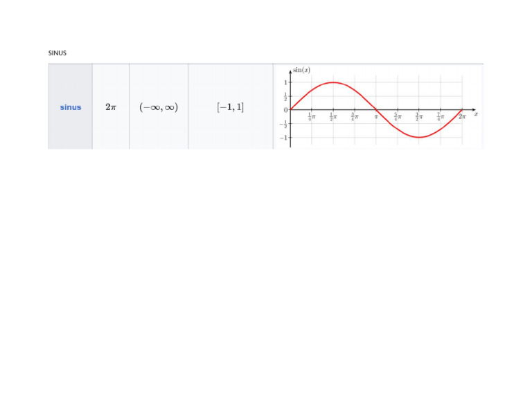Select the 2π period cell in table

pyautogui.click(x=111, y=107)
